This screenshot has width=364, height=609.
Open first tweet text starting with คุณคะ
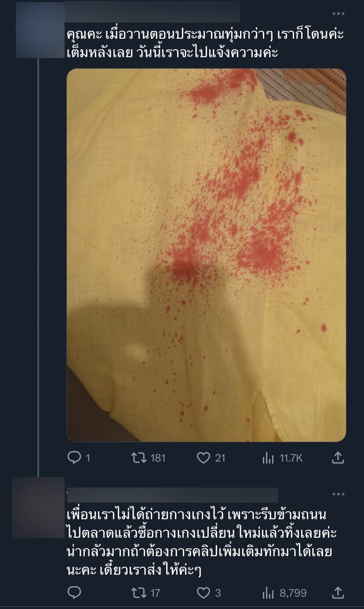coord(204,44)
